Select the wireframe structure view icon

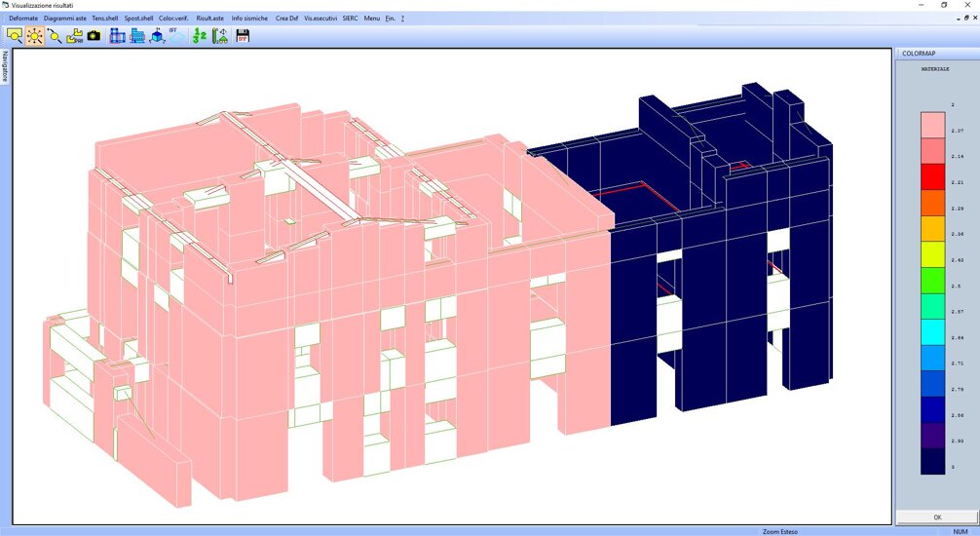(x=118, y=35)
